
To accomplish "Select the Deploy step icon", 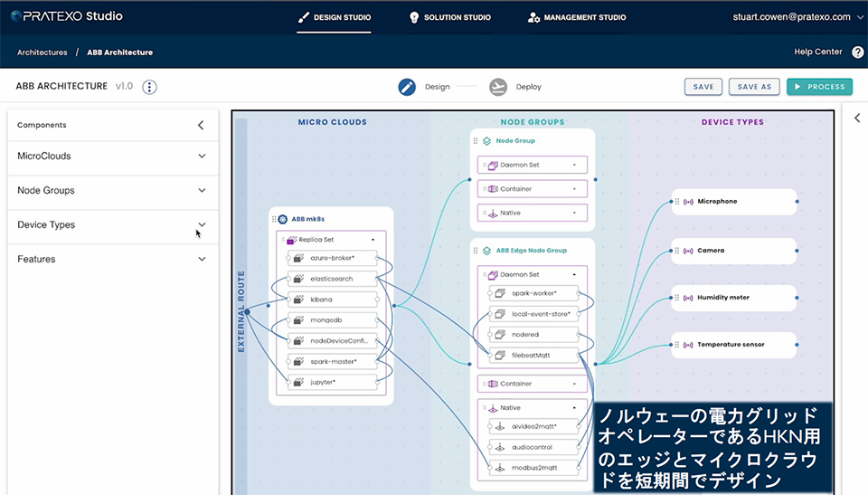I will tap(498, 87).
